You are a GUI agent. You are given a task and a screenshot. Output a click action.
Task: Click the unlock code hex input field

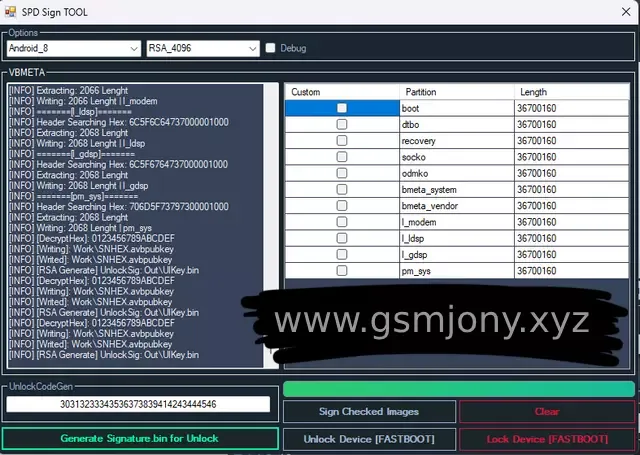138,404
